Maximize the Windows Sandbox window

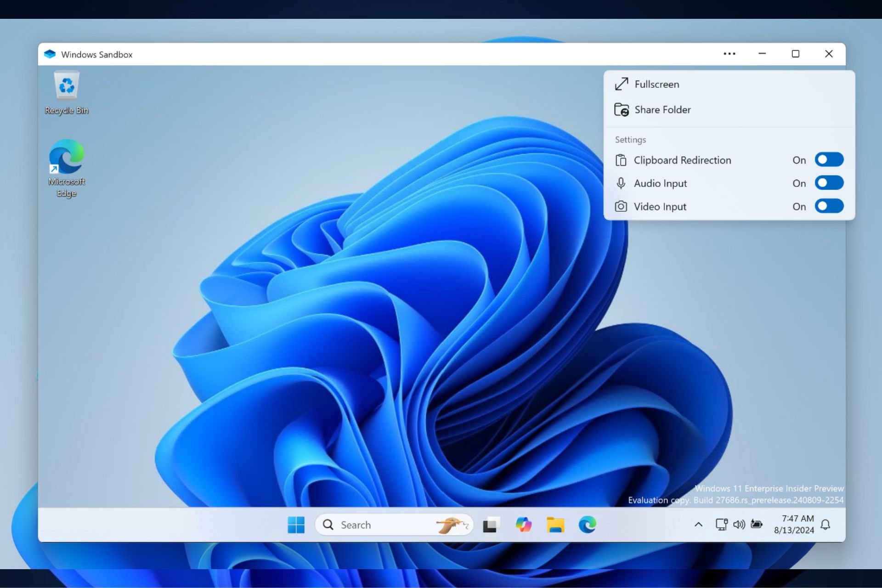coord(796,54)
